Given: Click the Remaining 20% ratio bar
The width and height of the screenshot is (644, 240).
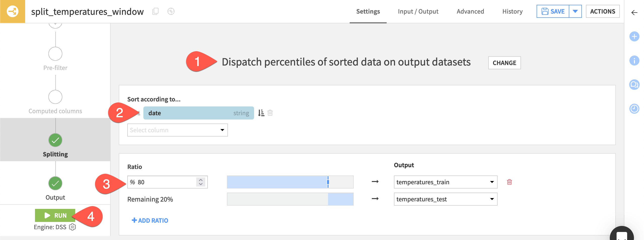Looking at the screenshot, I should (290, 199).
